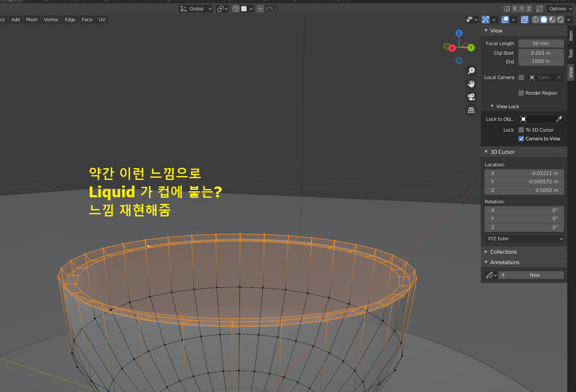Toggle proportional editing icon
The width and height of the screenshot is (576, 392).
point(260,9)
